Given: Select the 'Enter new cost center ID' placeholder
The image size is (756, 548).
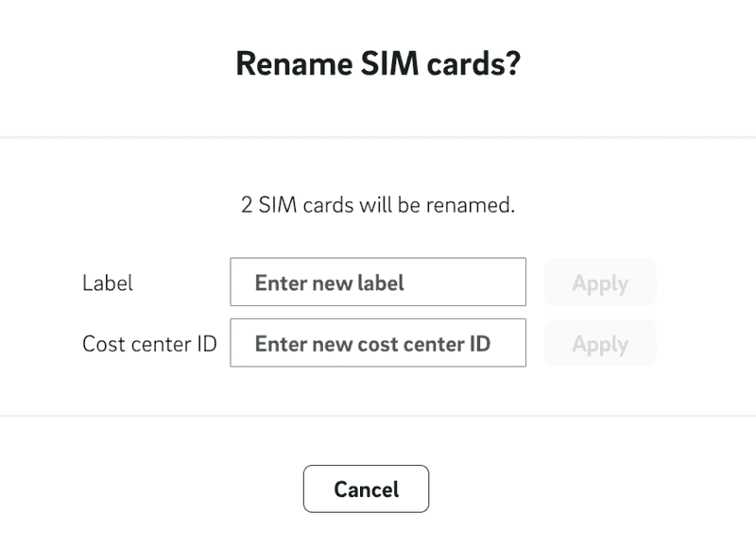Looking at the screenshot, I should pos(372,344).
